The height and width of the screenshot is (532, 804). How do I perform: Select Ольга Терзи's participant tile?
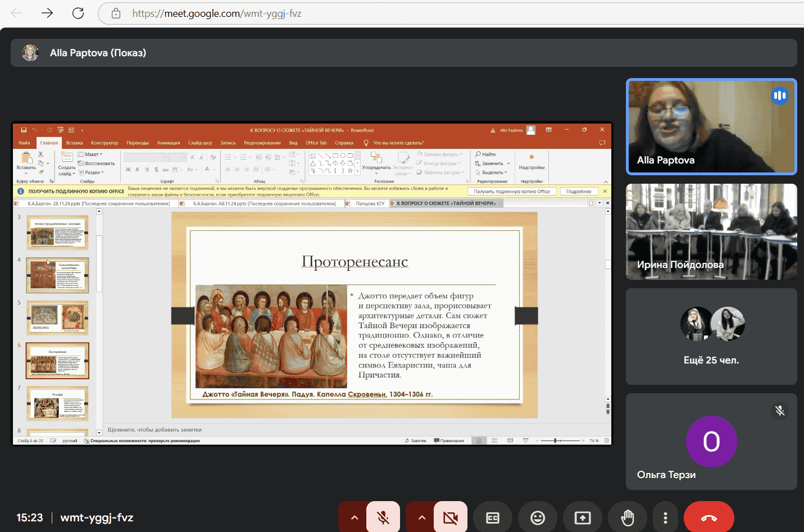(711, 442)
